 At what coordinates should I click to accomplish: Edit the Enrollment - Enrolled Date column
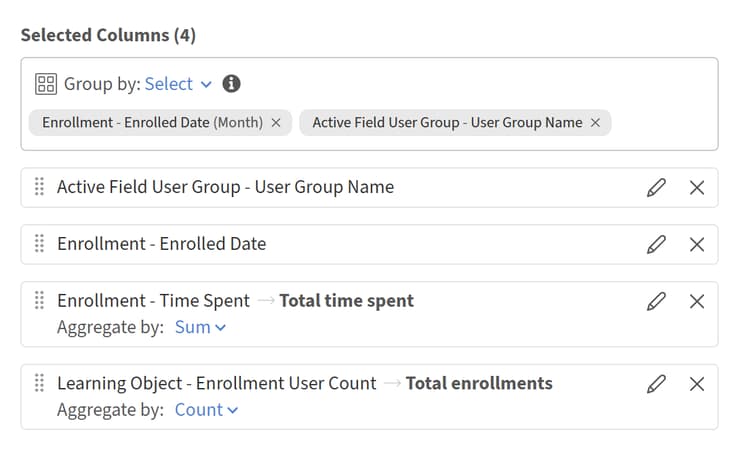656,244
